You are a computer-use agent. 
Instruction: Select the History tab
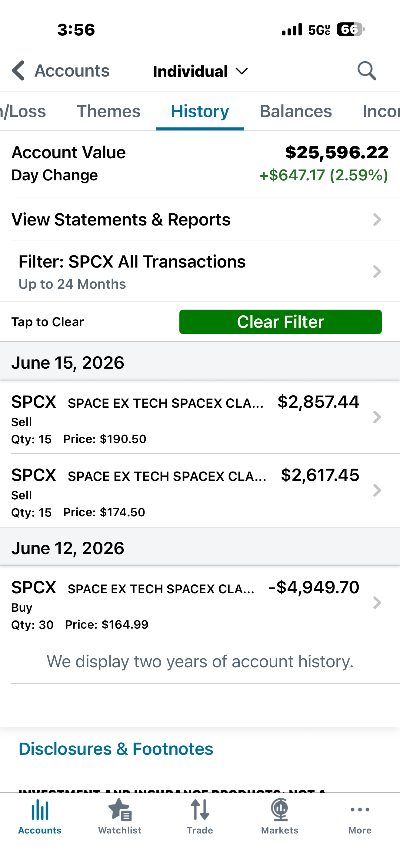200,111
